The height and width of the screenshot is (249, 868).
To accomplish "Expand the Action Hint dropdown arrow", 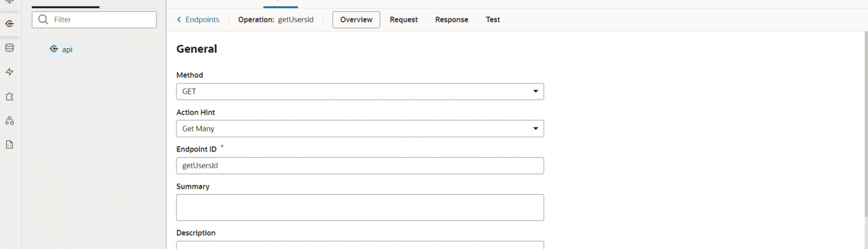I will coord(535,129).
